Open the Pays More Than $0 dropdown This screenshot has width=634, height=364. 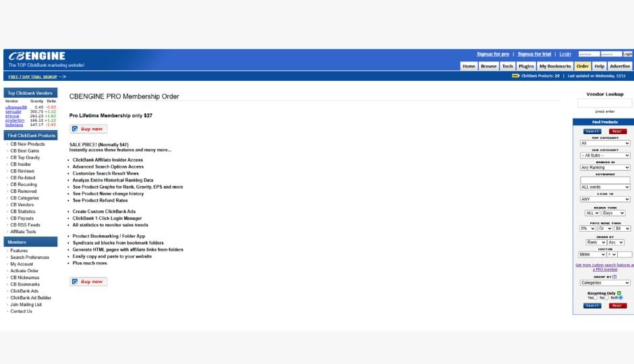[623, 229]
